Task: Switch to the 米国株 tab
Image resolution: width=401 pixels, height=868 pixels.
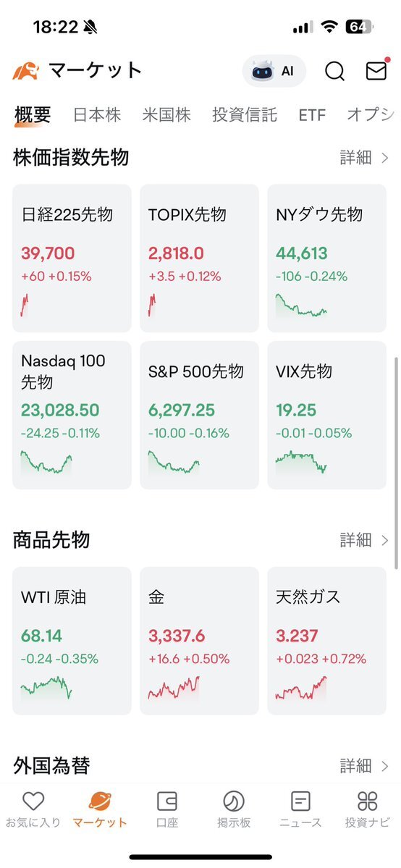Action: point(166,114)
